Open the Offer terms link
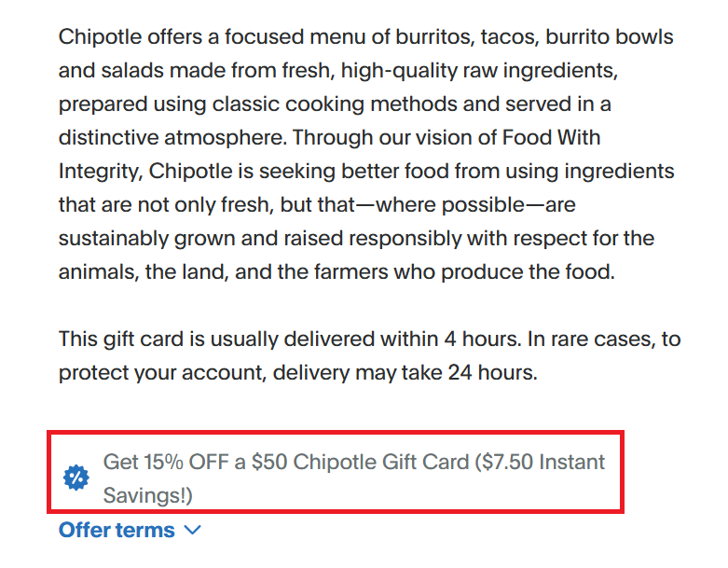 click(117, 531)
